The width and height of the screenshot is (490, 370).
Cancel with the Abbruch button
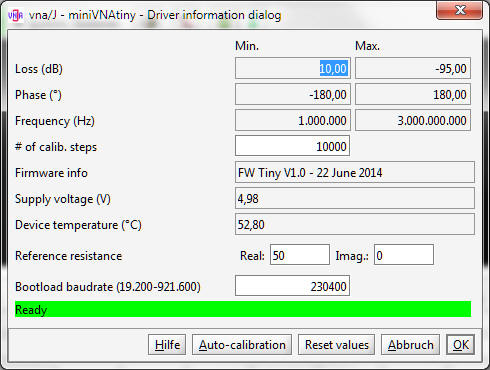(410, 345)
